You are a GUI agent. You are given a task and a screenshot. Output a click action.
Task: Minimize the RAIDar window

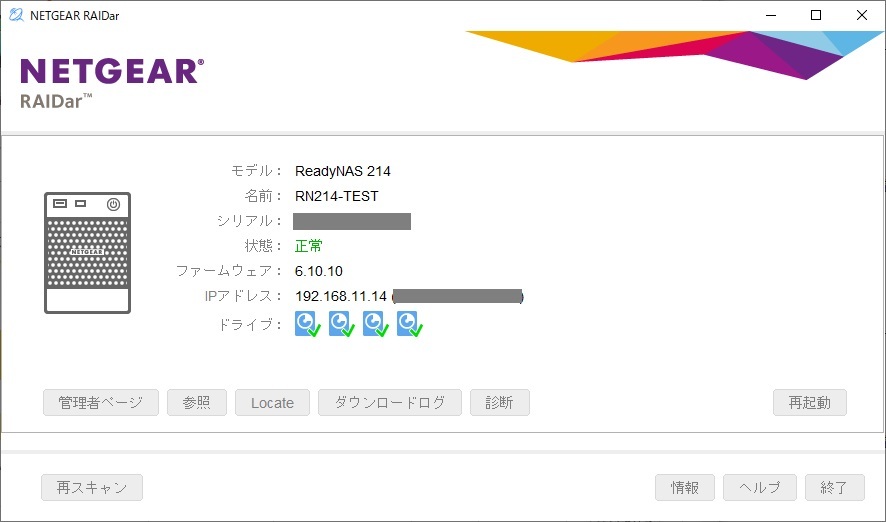[771, 15]
